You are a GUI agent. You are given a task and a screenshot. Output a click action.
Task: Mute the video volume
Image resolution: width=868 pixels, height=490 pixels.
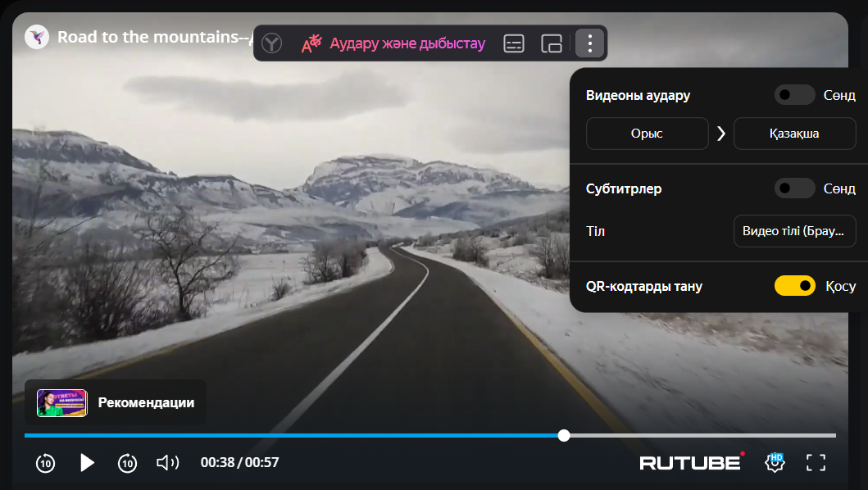(x=167, y=463)
